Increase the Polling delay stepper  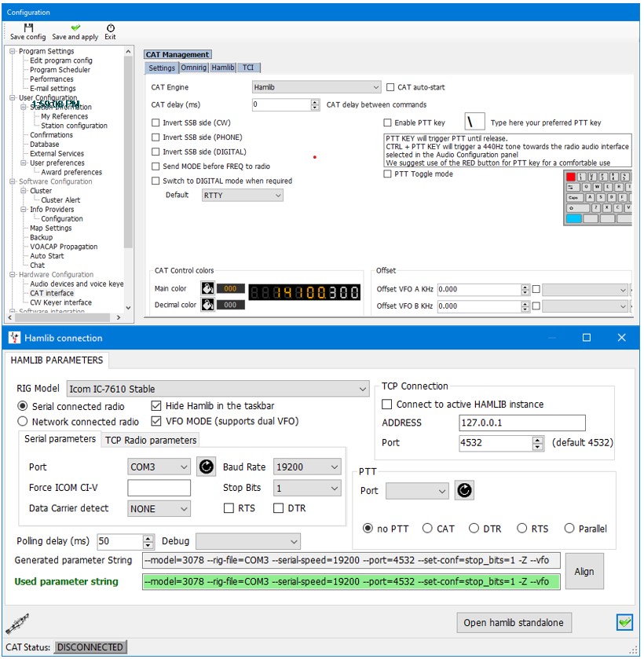pyautogui.click(x=148, y=538)
